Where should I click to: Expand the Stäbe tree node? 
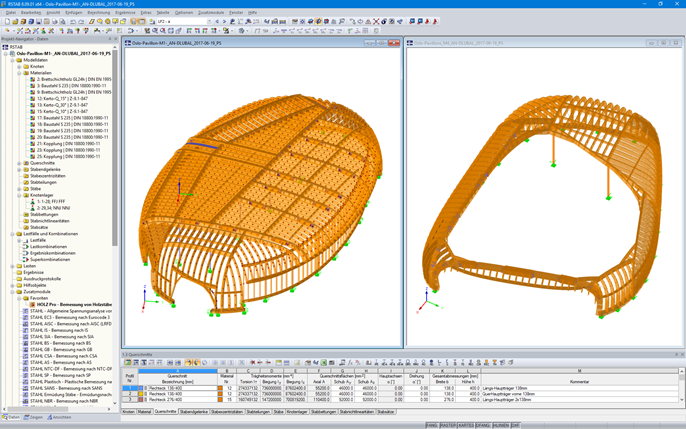(19, 189)
